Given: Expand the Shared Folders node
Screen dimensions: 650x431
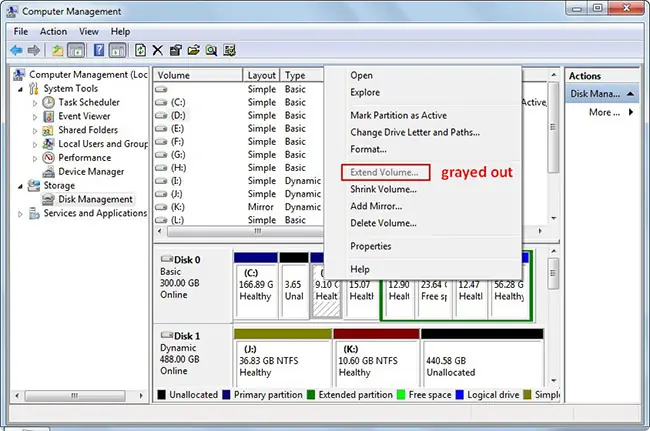Looking at the screenshot, I should (35, 131).
